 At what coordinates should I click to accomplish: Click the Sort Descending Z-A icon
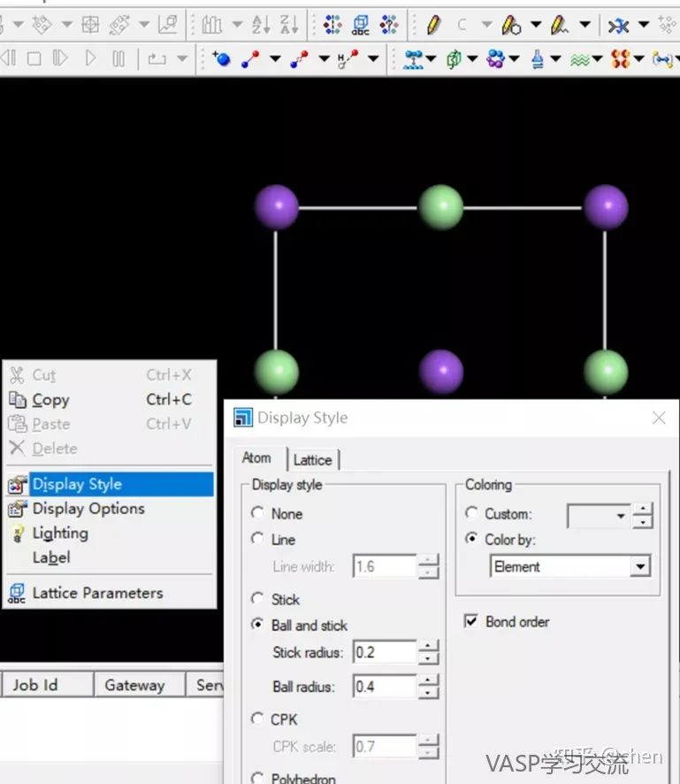(x=289, y=25)
